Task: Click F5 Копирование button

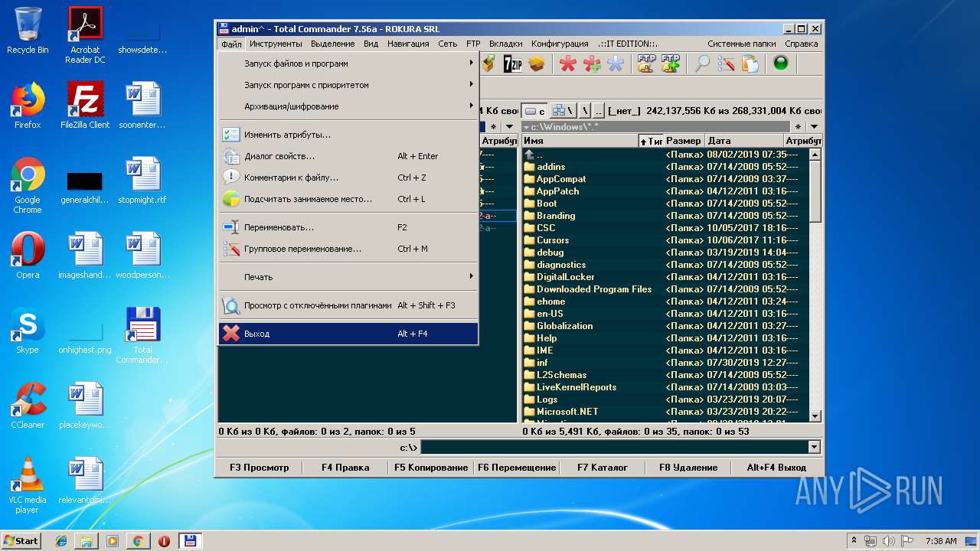Action: coord(431,467)
